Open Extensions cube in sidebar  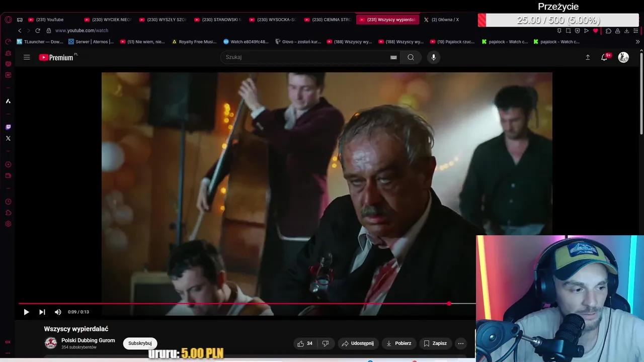click(x=8, y=213)
